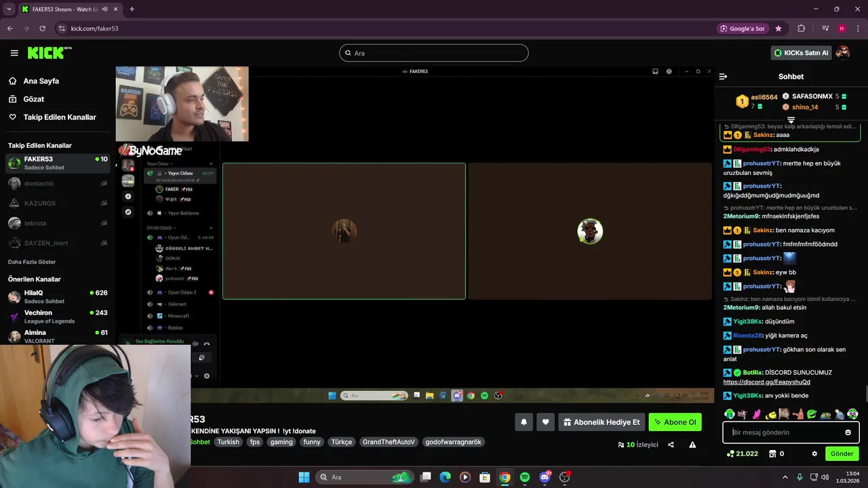Click the Turkish tag
Image resolution: width=868 pixels, height=488 pixels.
(229, 442)
